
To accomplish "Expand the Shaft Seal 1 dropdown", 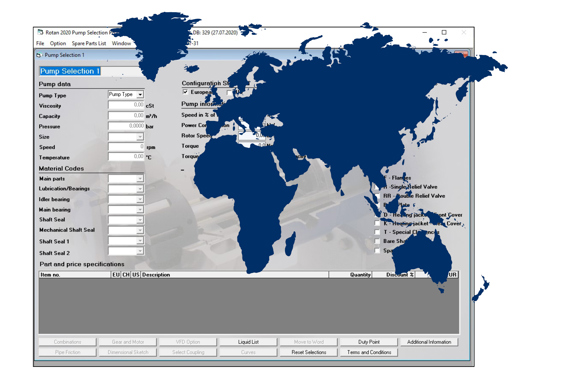I will click(140, 241).
